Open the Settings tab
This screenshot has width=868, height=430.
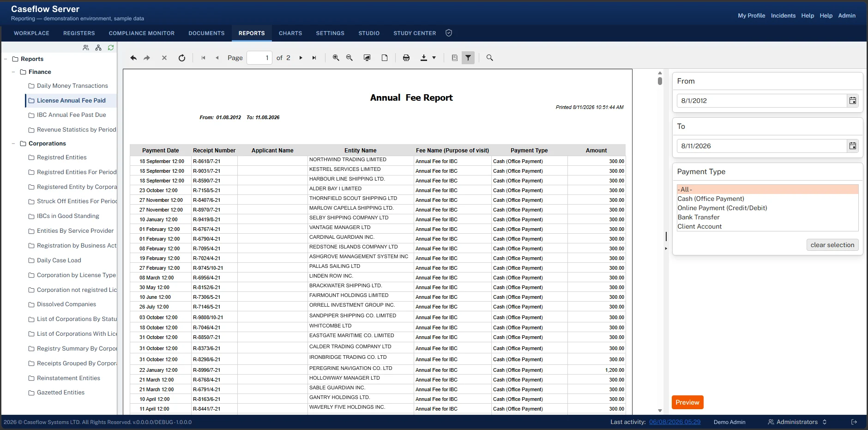pos(330,33)
